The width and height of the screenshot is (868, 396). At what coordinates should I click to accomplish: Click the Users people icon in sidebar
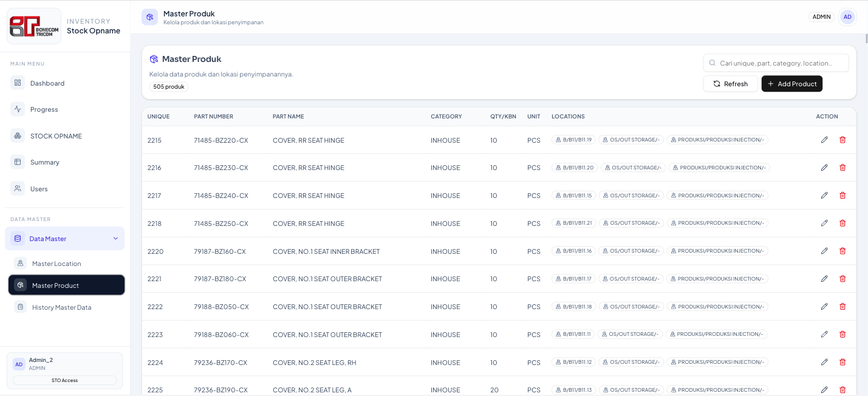(x=18, y=188)
